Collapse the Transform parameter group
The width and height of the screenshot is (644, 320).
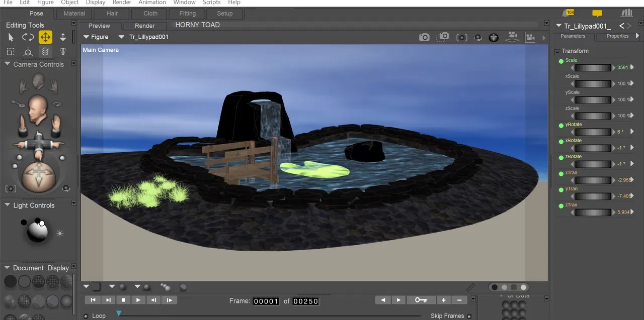[557, 51]
